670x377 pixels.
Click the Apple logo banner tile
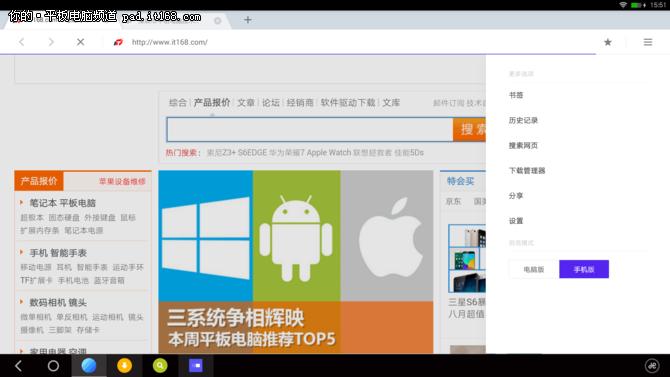pos(387,236)
